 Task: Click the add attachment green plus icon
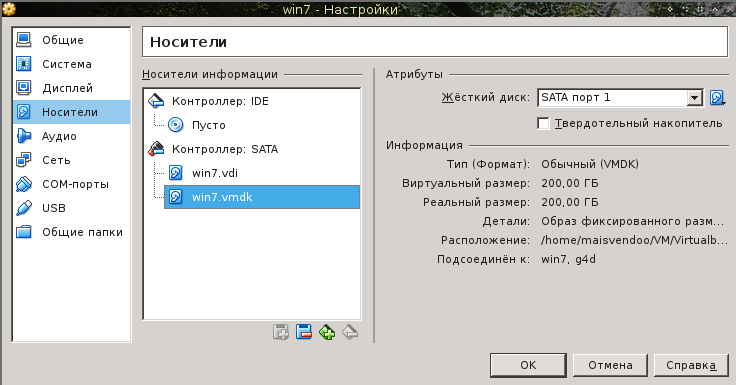pyautogui.click(x=327, y=332)
